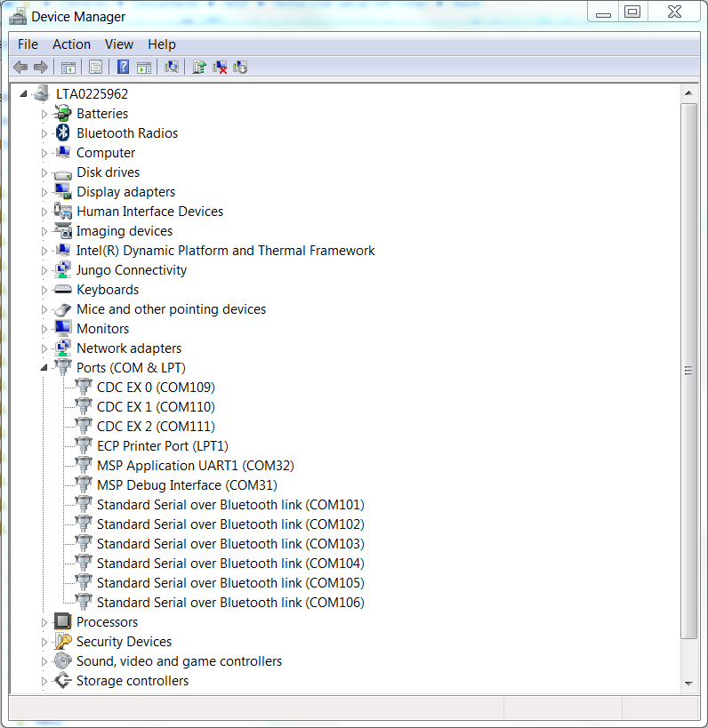Click the scrollbar up arrow
Screen dimensions: 708x728
[688, 93]
